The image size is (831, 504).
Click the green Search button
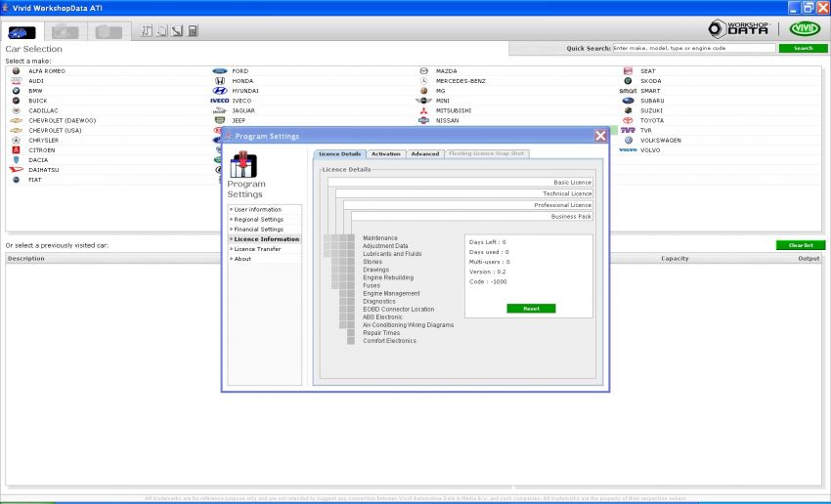click(x=803, y=48)
